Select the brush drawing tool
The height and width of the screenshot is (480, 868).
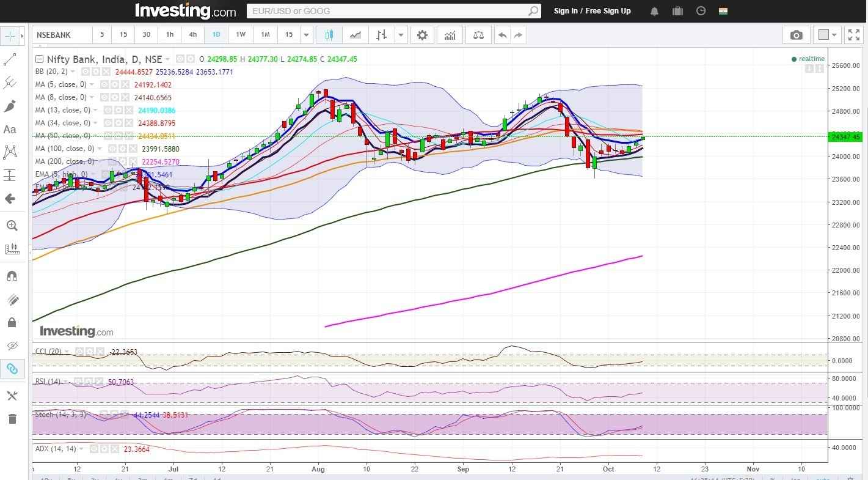10,106
